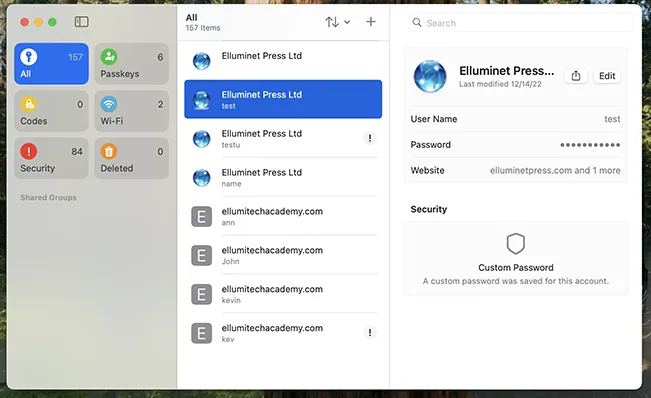The width and height of the screenshot is (651, 398).
Task: Select first Elluminet Press Ltd entry without username
Action: tap(283, 61)
